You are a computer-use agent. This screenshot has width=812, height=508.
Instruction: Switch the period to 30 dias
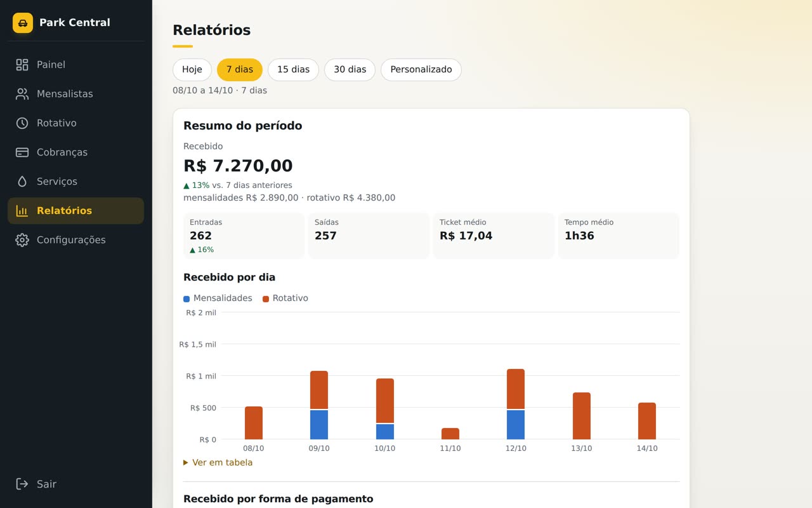click(x=350, y=70)
